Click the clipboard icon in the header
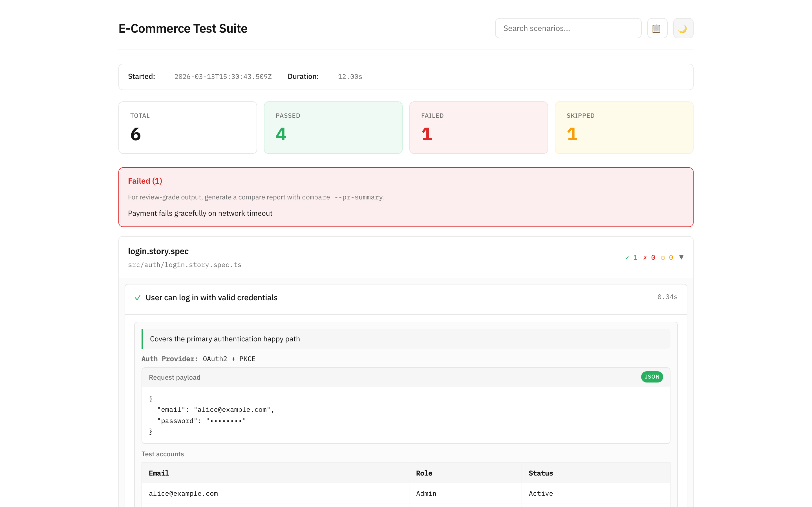The image size is (812, 507). (x=657, y=28)
